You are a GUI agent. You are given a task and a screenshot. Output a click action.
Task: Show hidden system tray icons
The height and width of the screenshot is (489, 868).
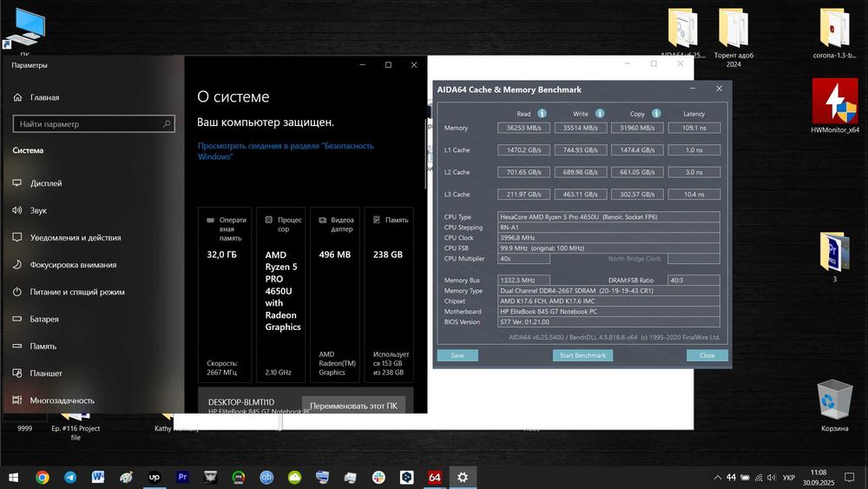(718, 478)
